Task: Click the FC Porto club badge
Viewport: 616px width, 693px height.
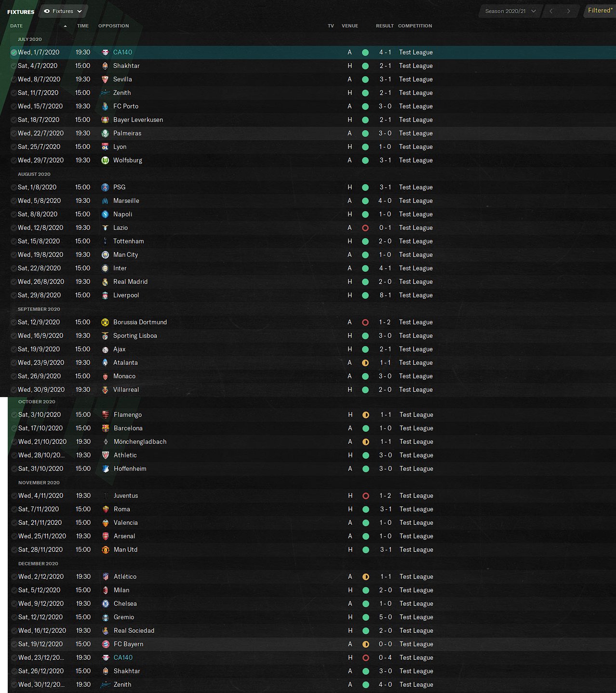Action: pyautogui.click(x=105, y=107)
